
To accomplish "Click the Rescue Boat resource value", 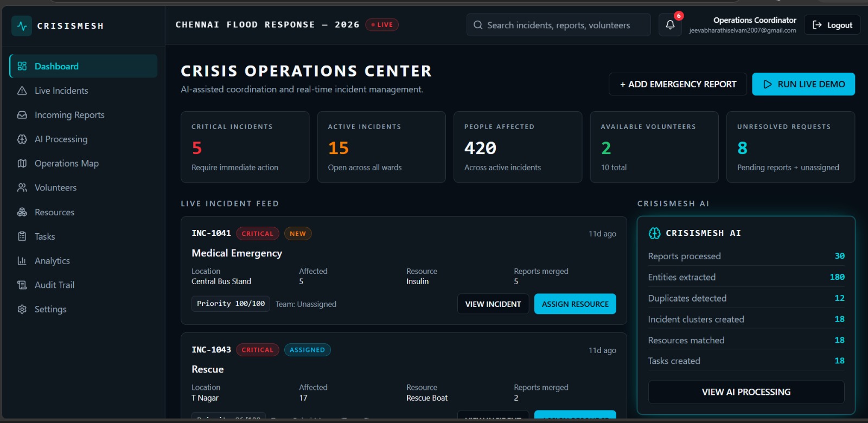I will 427,398.
